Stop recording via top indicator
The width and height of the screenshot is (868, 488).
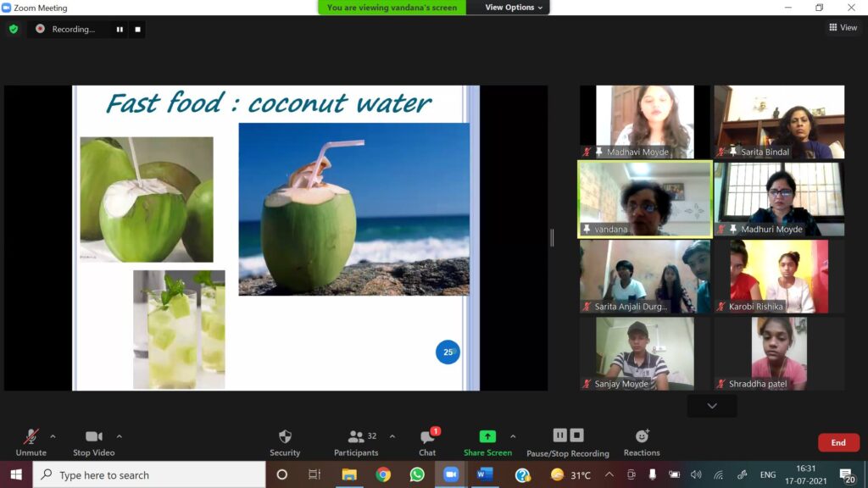pos(138,30)
